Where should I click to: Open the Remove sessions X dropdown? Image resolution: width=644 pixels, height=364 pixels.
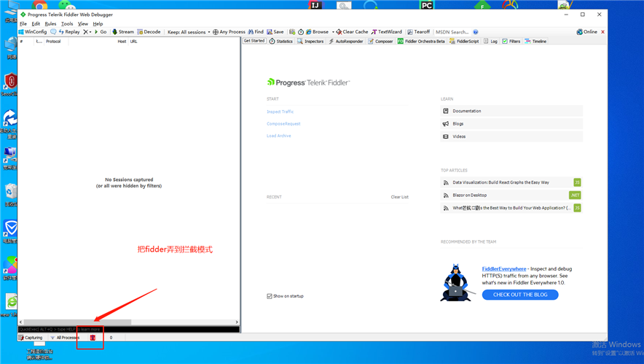point(87,31)
